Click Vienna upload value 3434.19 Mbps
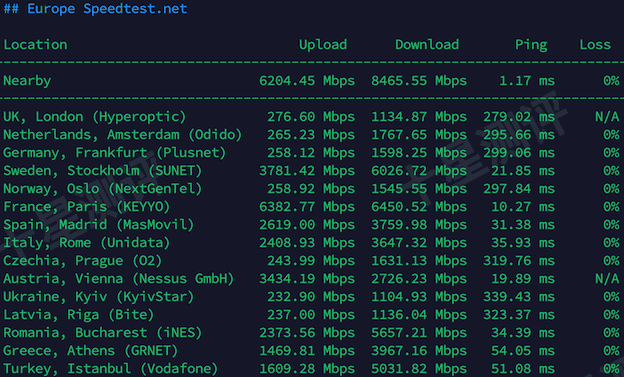The image size is (624, 377). click(x=307, y=279)
